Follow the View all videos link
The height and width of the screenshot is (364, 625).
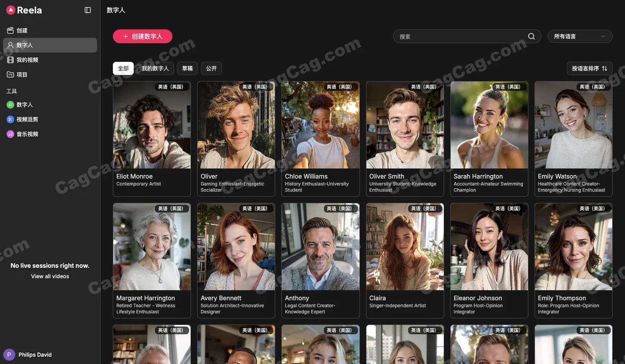50,277
